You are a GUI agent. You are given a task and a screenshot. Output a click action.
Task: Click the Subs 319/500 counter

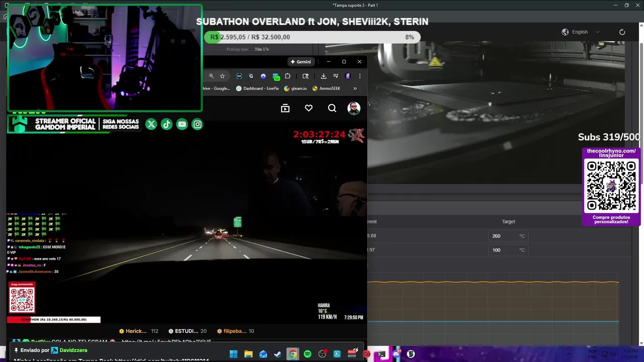[x=609, y=137]
